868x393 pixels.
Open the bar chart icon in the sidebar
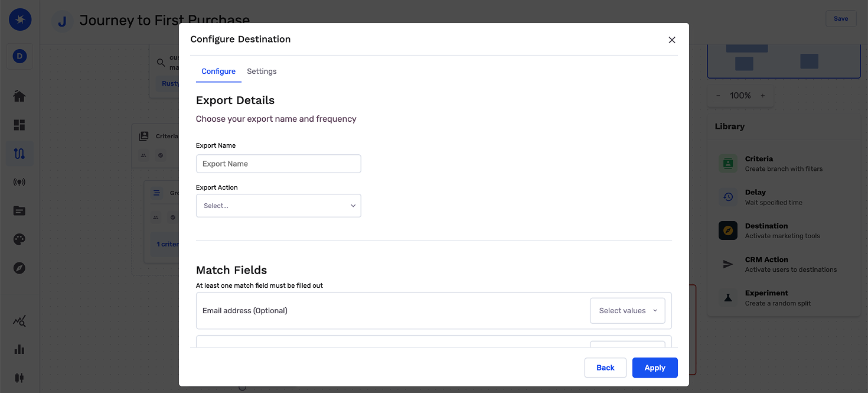coord(19,349)
